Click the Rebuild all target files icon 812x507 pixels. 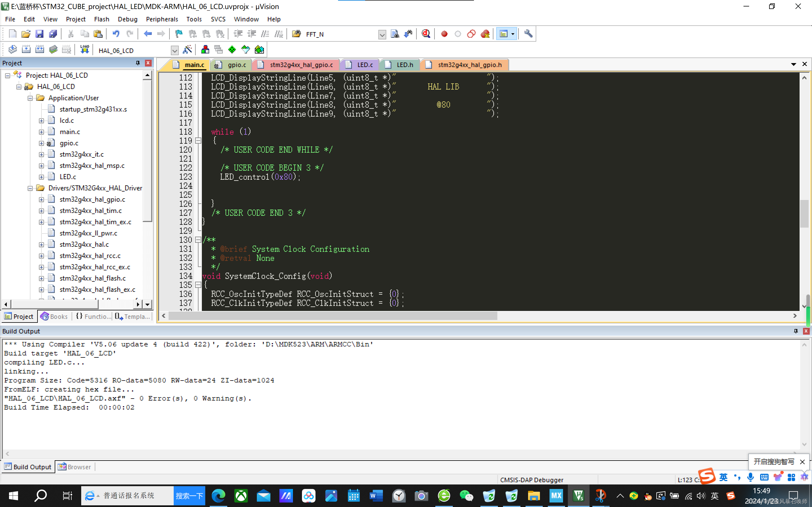point(39,50)
